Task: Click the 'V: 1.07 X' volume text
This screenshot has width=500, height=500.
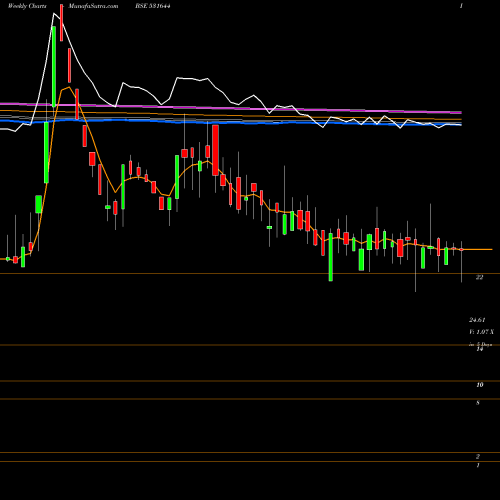Action: (x=481, y=332)
